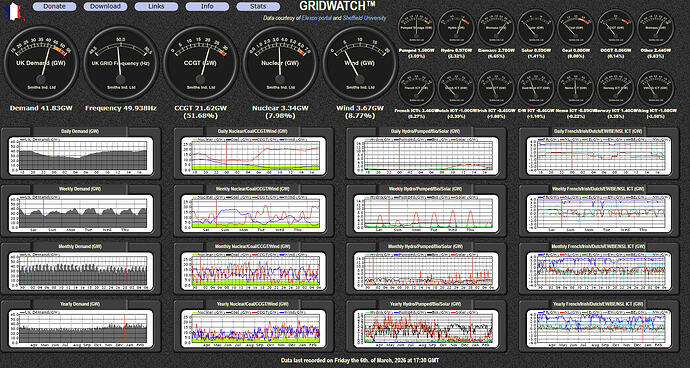Open the Daily Hydro/Pumped/Bio/Solar chart
This screenshot has height=368, width=690.
point(426,155)
